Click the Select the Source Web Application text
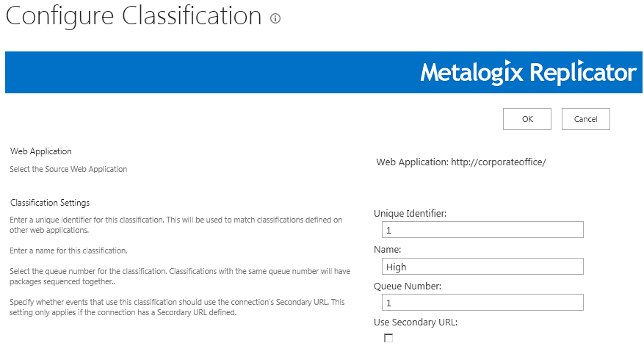Screen dimensions: 644x346 [68, 169]
